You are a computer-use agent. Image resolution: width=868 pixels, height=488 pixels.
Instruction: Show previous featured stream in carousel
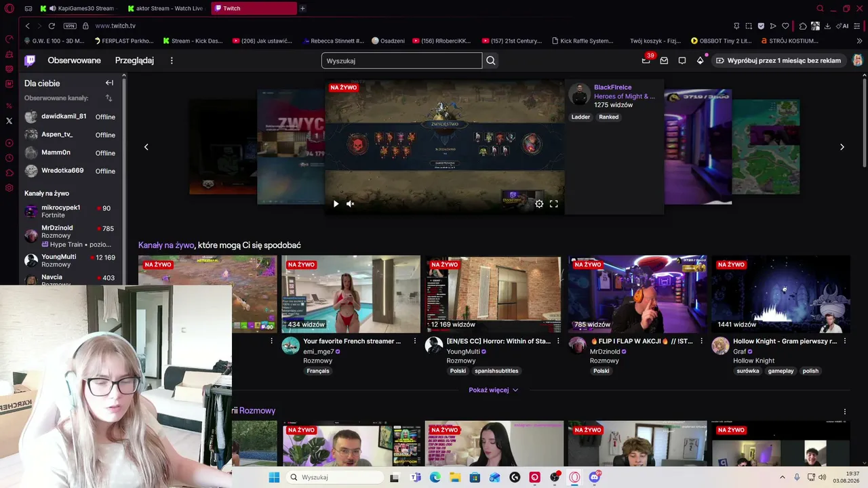pos(146,147)
